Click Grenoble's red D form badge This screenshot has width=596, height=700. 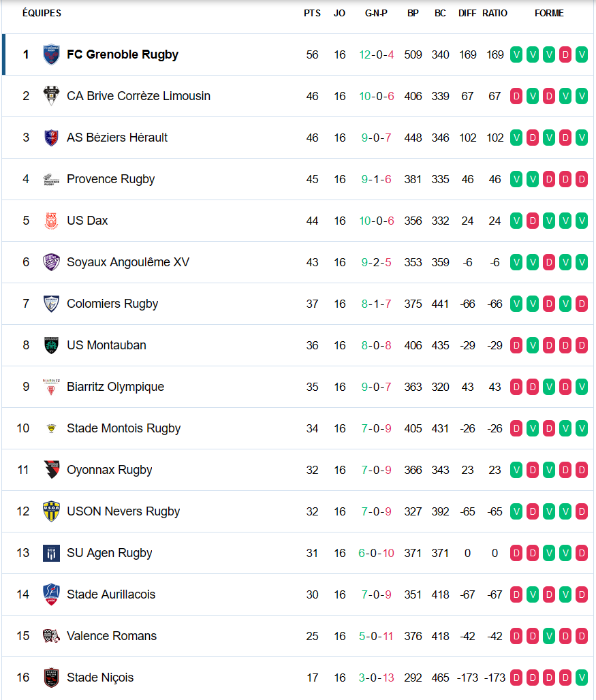pos(565,54)
